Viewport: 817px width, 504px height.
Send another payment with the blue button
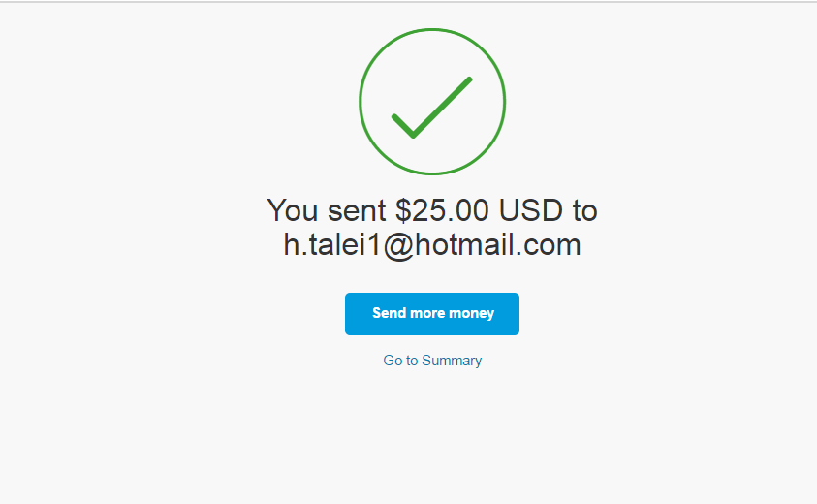[x=432, y=314]
